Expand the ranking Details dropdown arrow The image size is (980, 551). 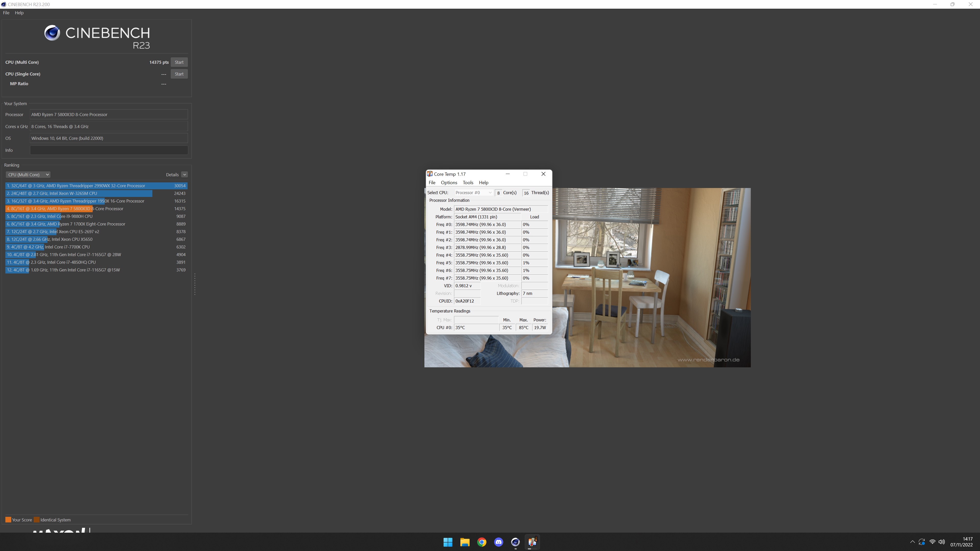185,174
